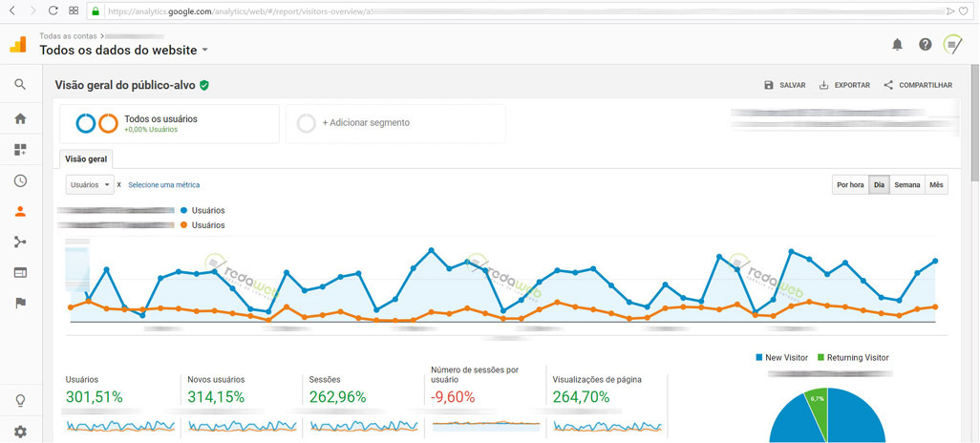Click the Visão geral do público-alvo heading
980x443 pixels.
(125, 86)
